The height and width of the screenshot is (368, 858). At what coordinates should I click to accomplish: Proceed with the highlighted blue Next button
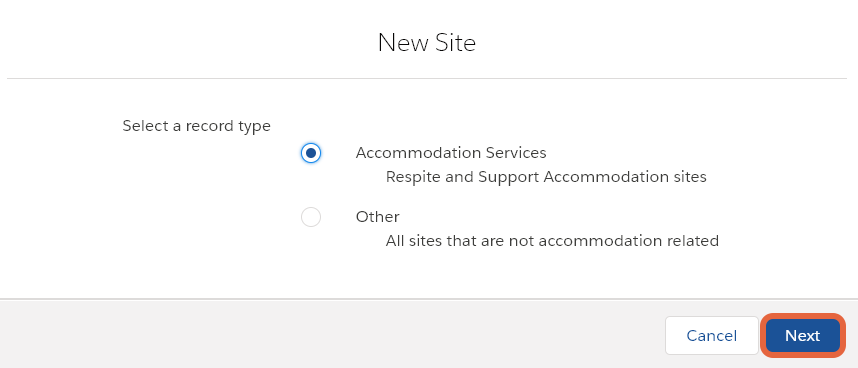pyautogui.click(x=803, y=335)
